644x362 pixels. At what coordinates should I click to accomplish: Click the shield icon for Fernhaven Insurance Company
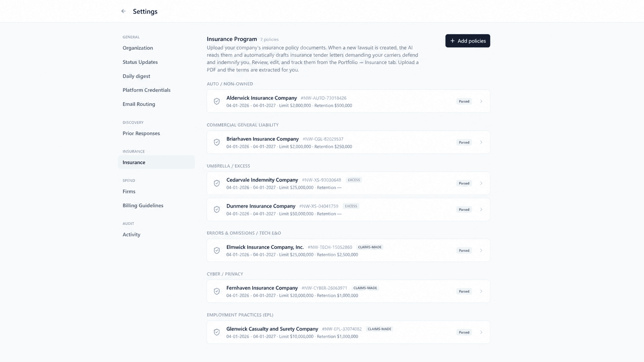click(x=217, y=291)
